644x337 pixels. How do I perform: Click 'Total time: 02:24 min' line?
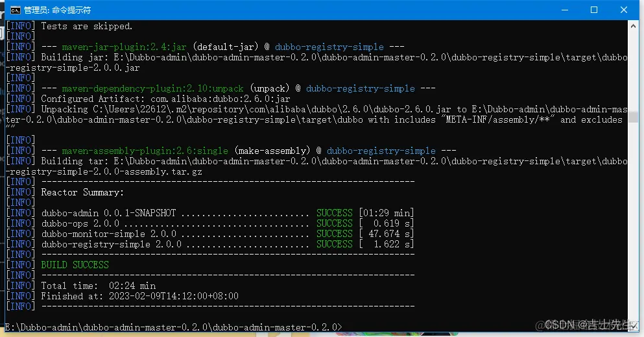click(x=80, y=286)
